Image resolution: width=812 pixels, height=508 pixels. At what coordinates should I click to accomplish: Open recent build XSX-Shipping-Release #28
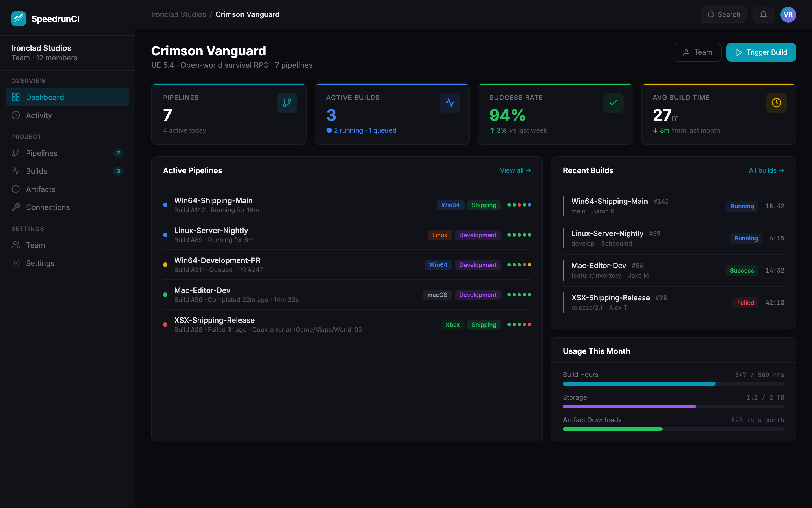[x=673, y=302]
